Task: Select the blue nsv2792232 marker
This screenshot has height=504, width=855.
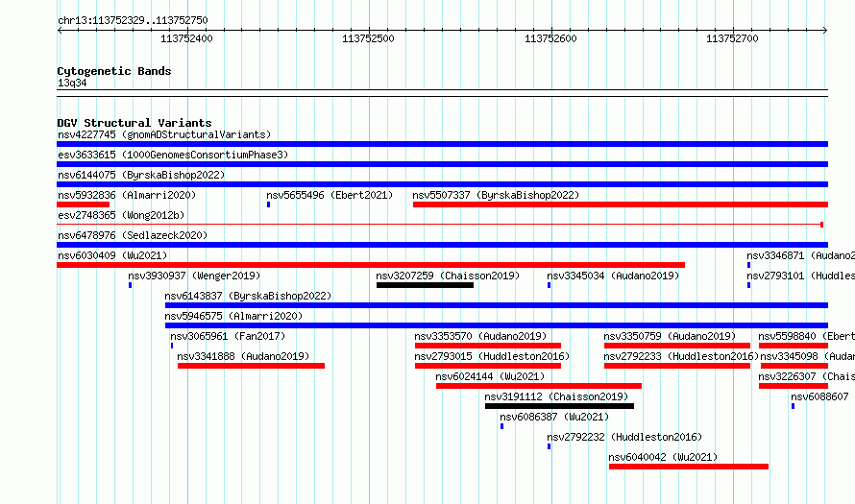Action: pos(549,446)
